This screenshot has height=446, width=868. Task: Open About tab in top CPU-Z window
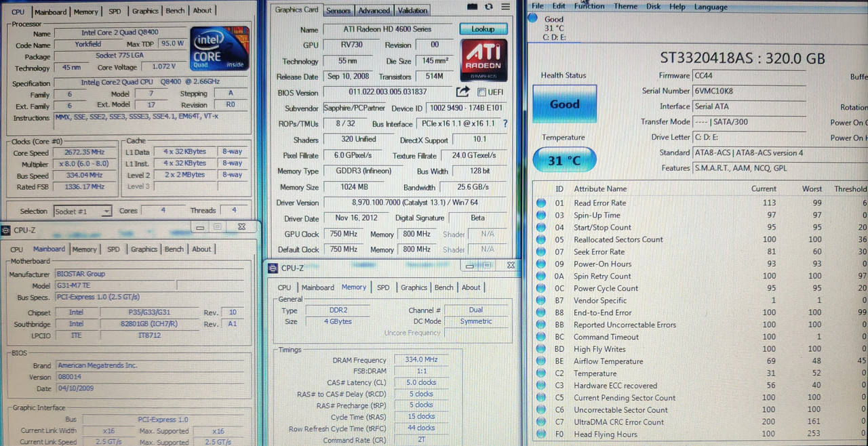[202, 10]
